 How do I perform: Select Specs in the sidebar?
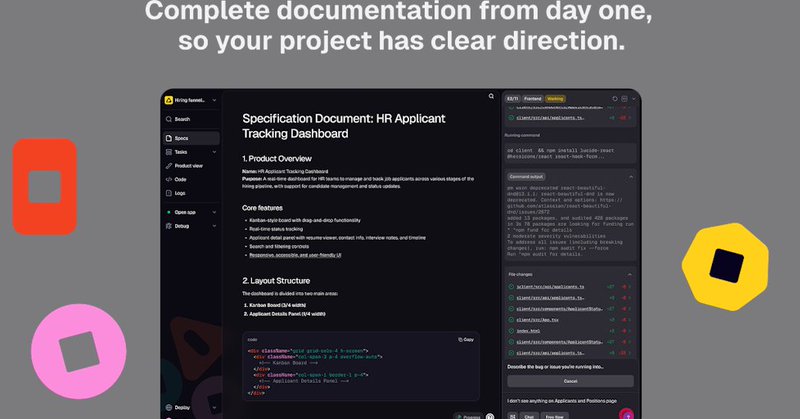(x=191, y=138)
